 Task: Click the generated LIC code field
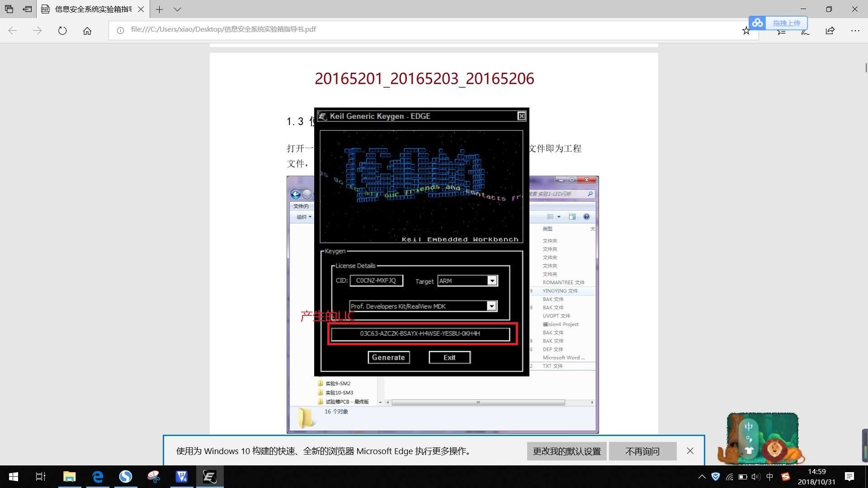pyautogui.click(x=420, y=334)
